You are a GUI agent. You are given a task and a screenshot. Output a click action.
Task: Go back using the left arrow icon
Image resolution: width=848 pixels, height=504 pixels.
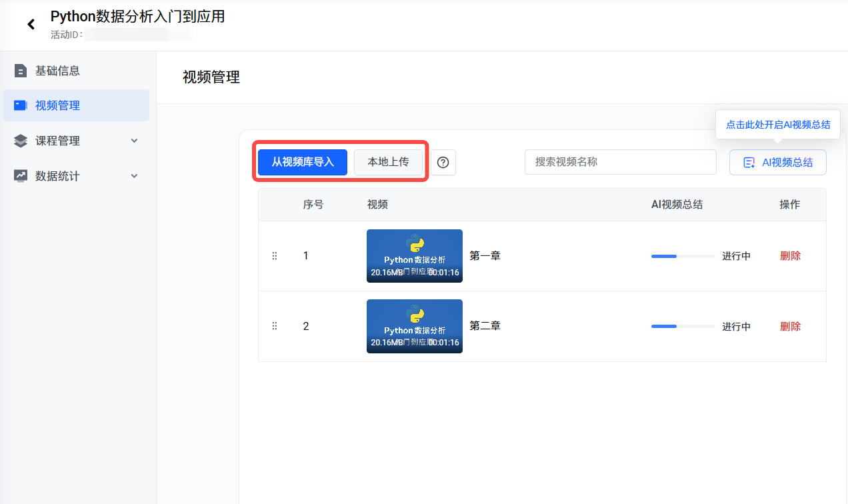(x=31, y=25)
